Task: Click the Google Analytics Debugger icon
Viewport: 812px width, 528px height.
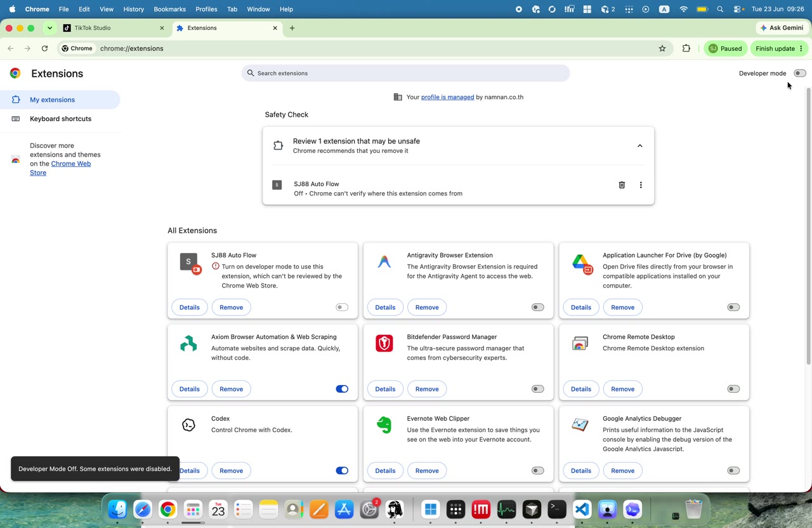Action: 580,425
